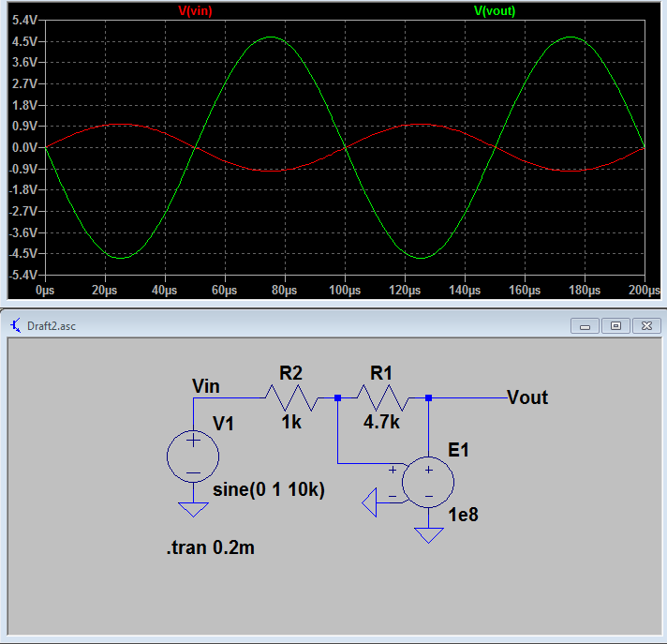667x644 pixels.
Task: Click the 140µs time axis label
Action: click(x=465, y=291)
